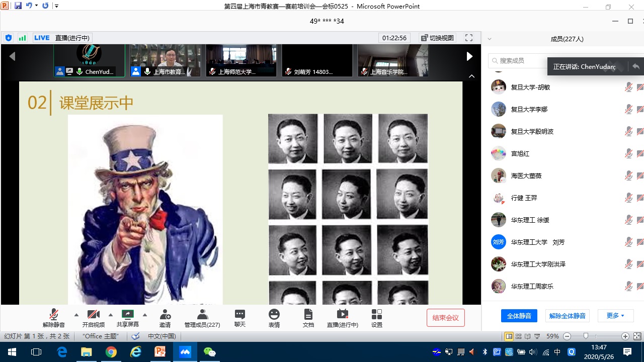Click PowerPoint Redo/Repeat icon
This screenshot has height=362, width=644.
(46, 6)
